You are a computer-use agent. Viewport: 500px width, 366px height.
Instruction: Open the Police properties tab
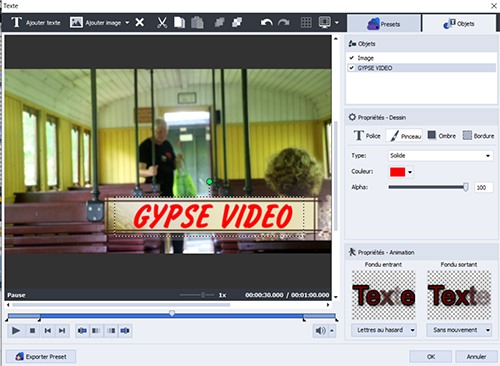tap(367, 136)
